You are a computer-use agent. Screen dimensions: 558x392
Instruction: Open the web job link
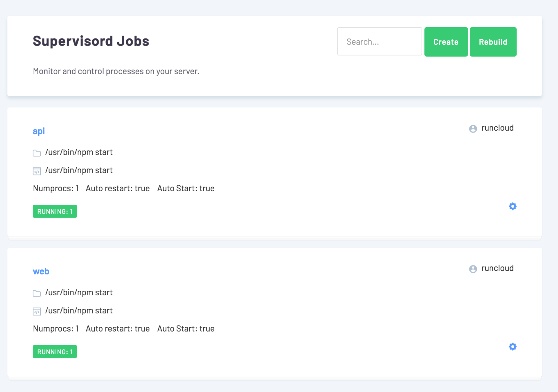coord(41,271)
